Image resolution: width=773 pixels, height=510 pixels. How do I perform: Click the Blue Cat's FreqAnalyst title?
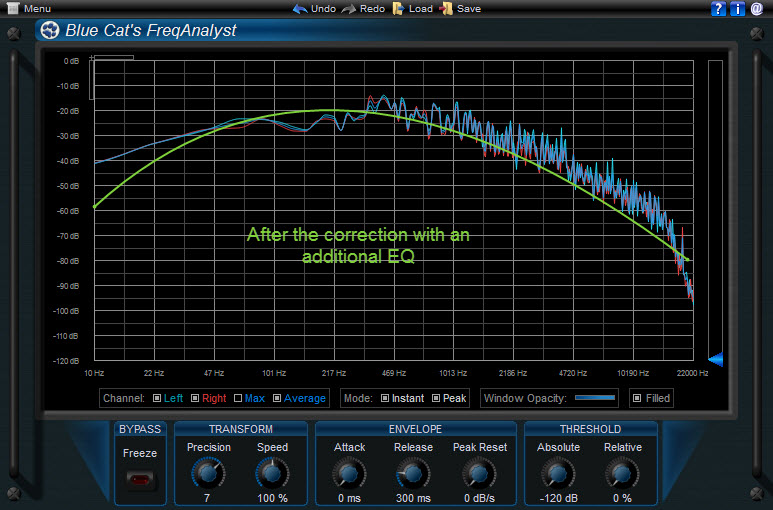151,31
